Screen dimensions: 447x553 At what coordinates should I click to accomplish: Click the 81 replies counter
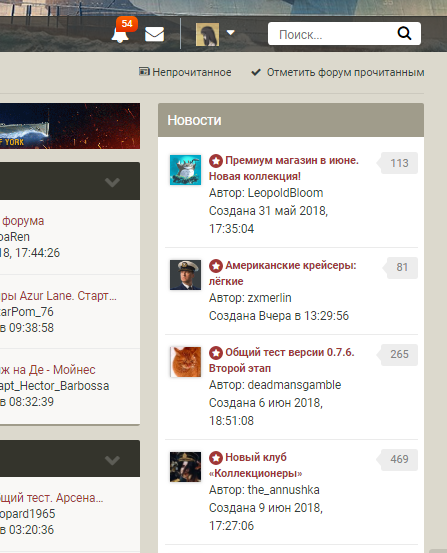tap(402, 268)
